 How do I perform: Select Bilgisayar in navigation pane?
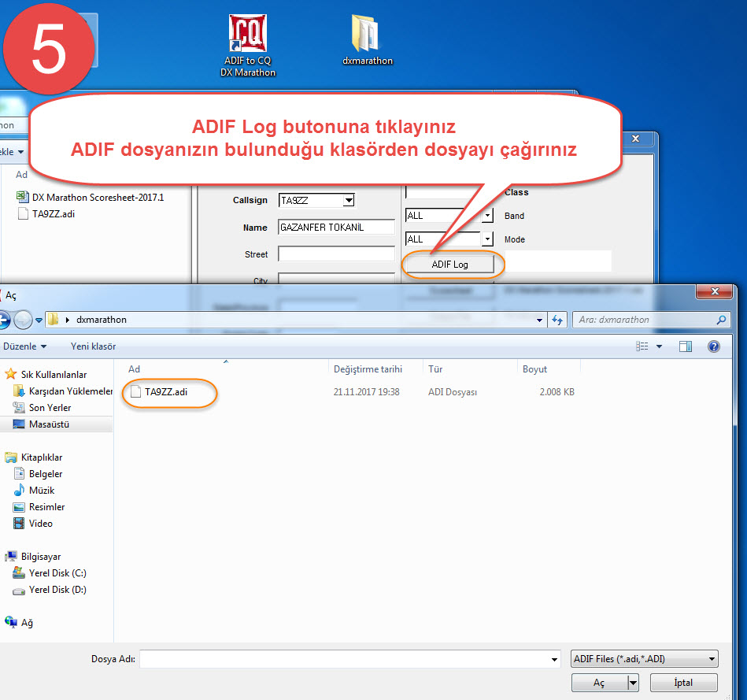pyautogui.click(x=33, y=557)
